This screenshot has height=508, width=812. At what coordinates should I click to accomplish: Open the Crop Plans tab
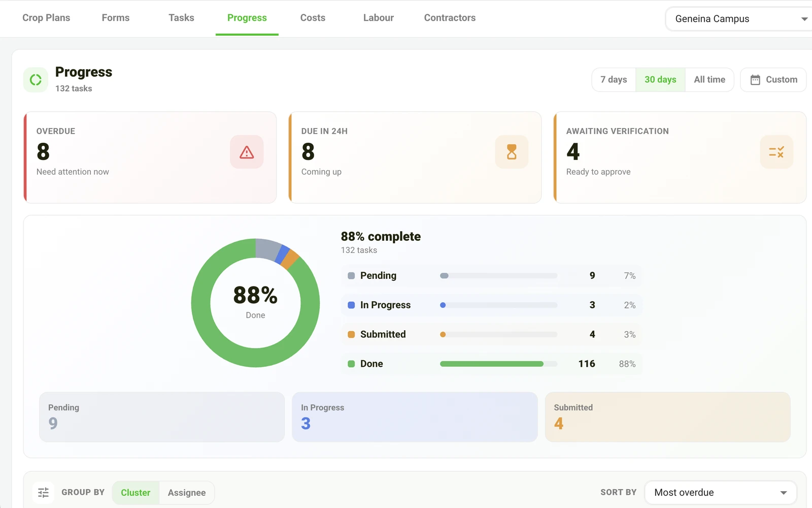pos(46,18)
